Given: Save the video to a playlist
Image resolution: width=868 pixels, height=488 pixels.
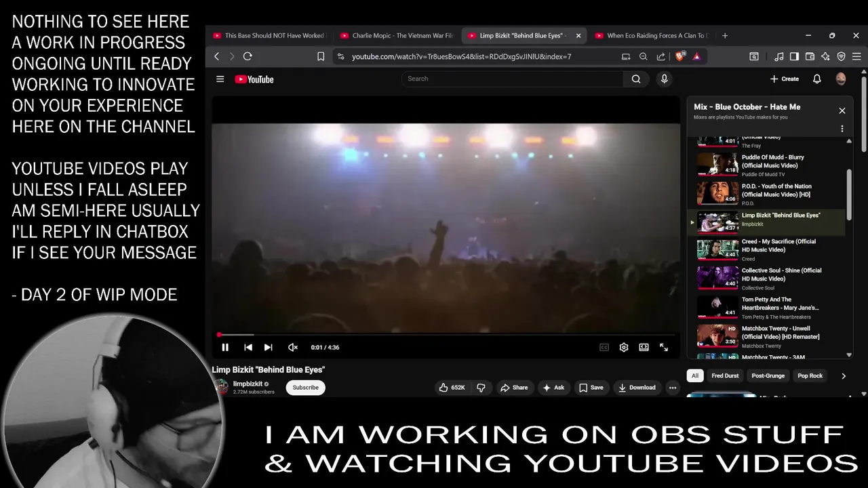Looking at the screenshot, I should [x=591, y=388].
